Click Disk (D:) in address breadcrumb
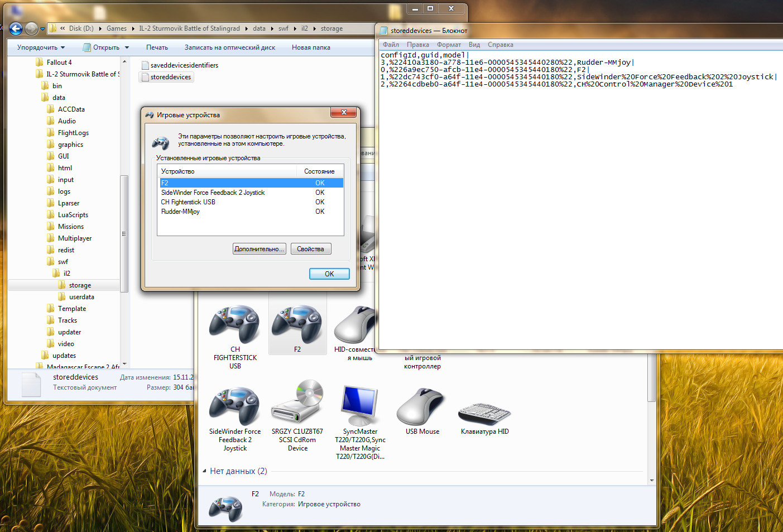Viewport: 783px width, 532px height. pyautogui.click(x=81, y=28)
